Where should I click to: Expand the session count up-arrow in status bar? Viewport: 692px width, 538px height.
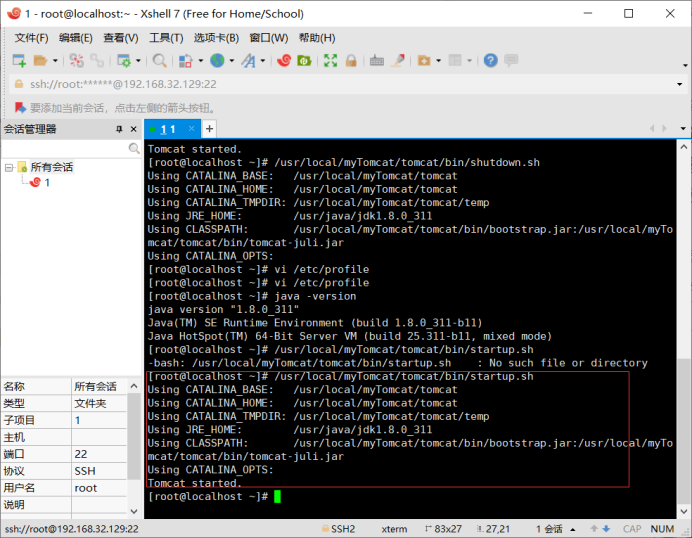(x=572, y=529)
